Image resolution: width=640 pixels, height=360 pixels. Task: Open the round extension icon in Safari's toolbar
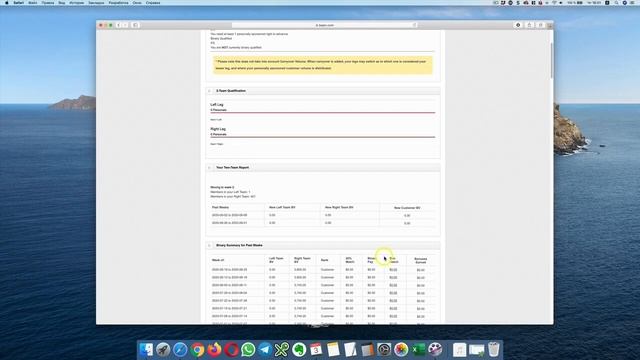[518, 25]
